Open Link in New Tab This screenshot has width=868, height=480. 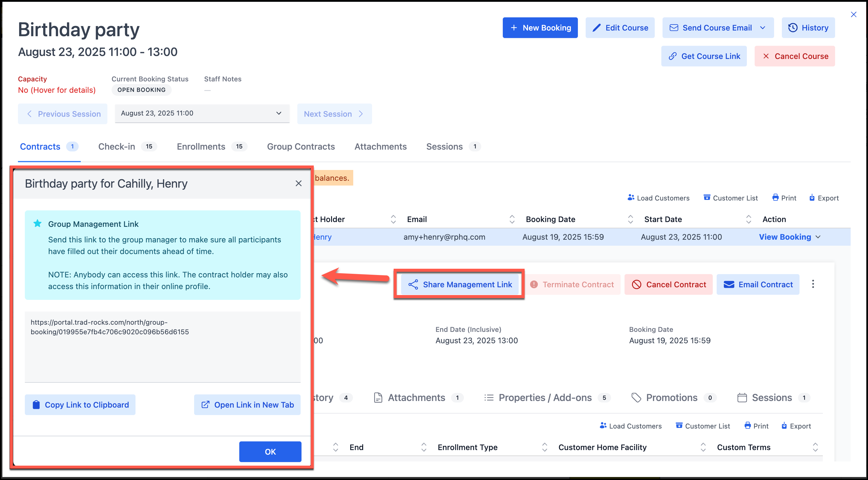247,405
